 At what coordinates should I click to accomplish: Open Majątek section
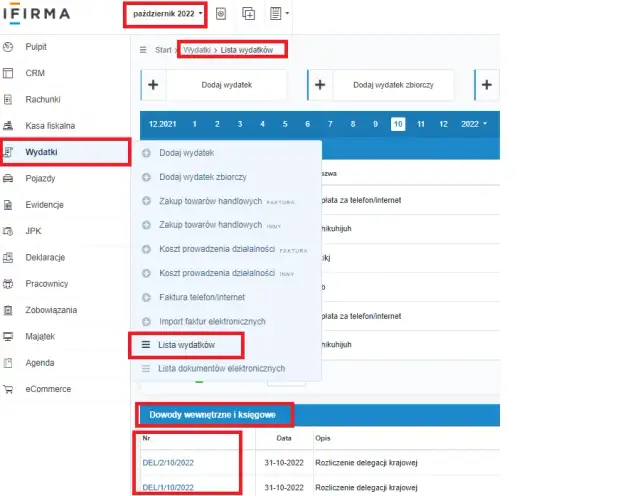tap(40, 336)
